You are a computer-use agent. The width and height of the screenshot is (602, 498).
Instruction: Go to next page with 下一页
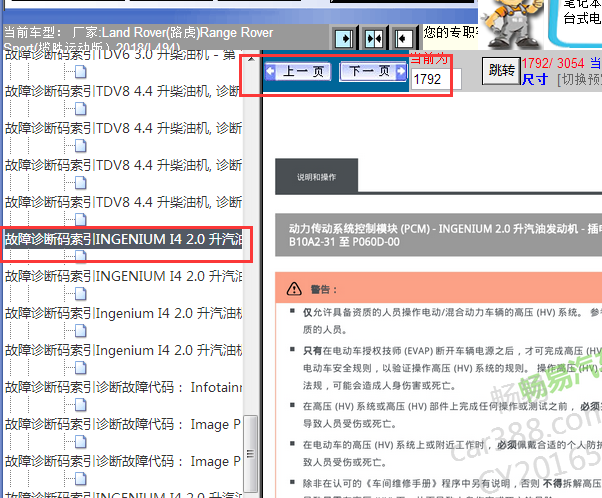(373, 71)
